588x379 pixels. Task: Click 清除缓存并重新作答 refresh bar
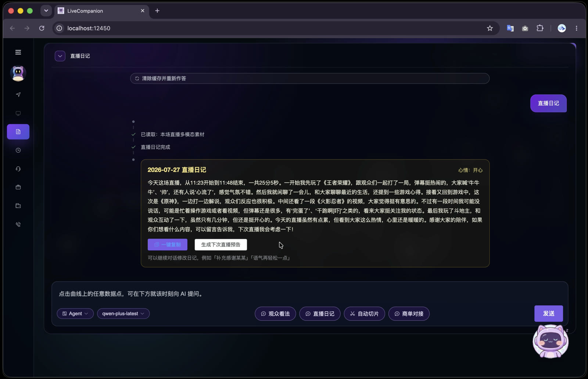(x=310, y=78)
